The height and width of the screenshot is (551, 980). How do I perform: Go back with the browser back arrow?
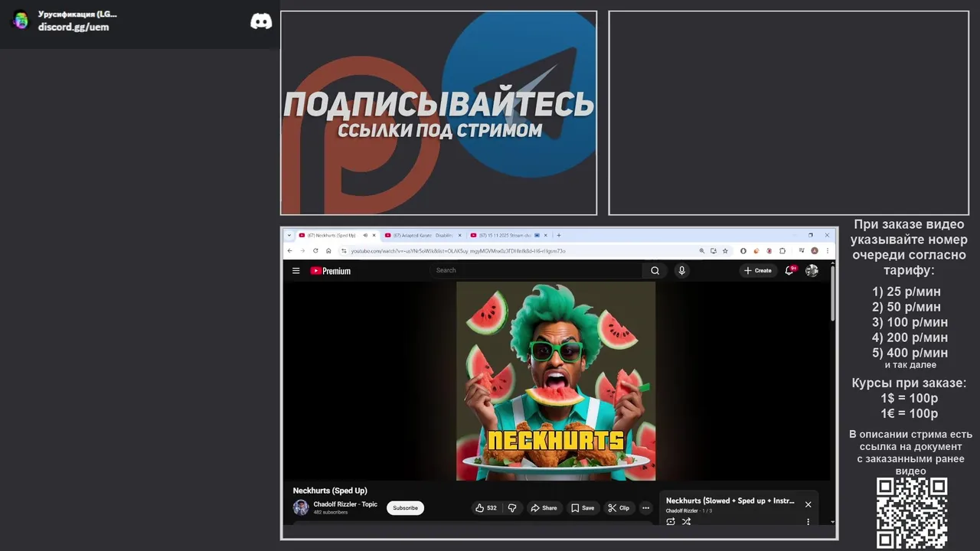[x=290, y=250]
